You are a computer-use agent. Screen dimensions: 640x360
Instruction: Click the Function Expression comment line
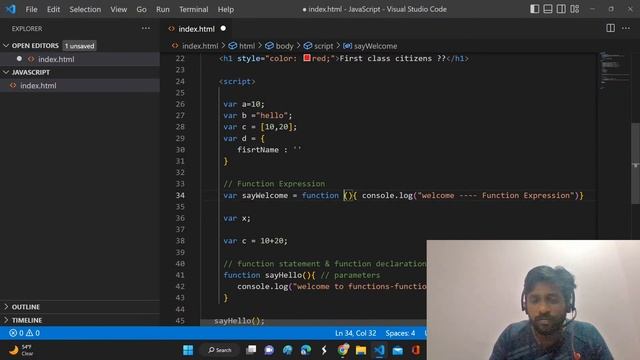tap(274, 184)
